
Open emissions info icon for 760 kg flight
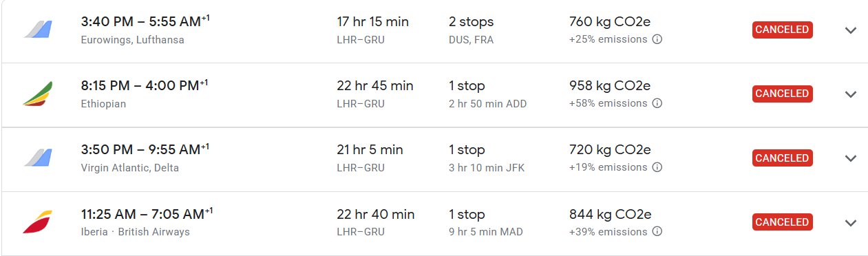[657, 39]
